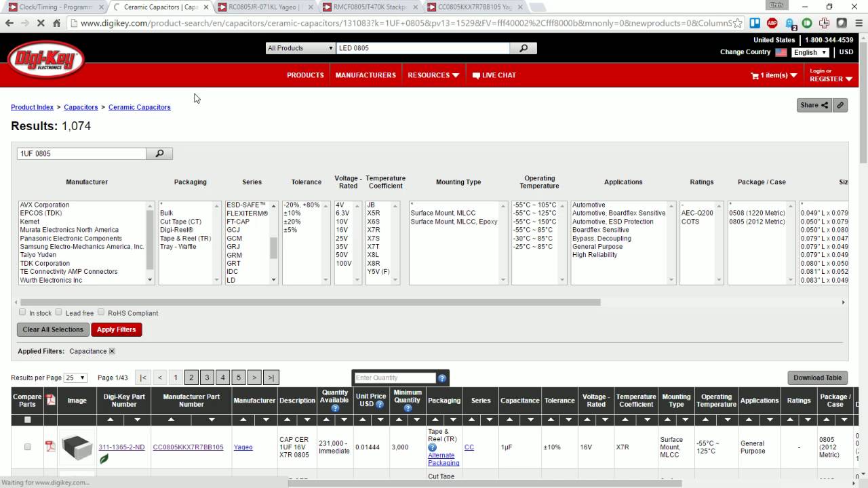Remove the Capacitance applied filter
Screen dimensions: 868x488
(112, 351)
